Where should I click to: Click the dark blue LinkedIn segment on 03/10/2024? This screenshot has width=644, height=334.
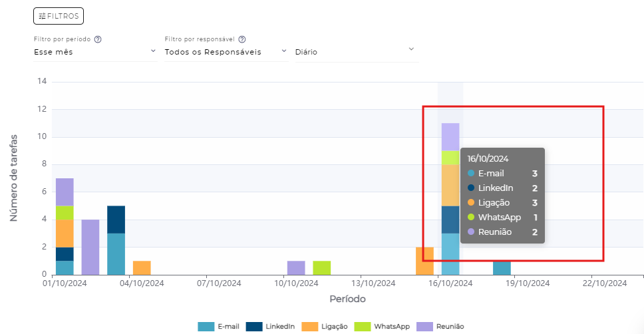coord(116,219)
